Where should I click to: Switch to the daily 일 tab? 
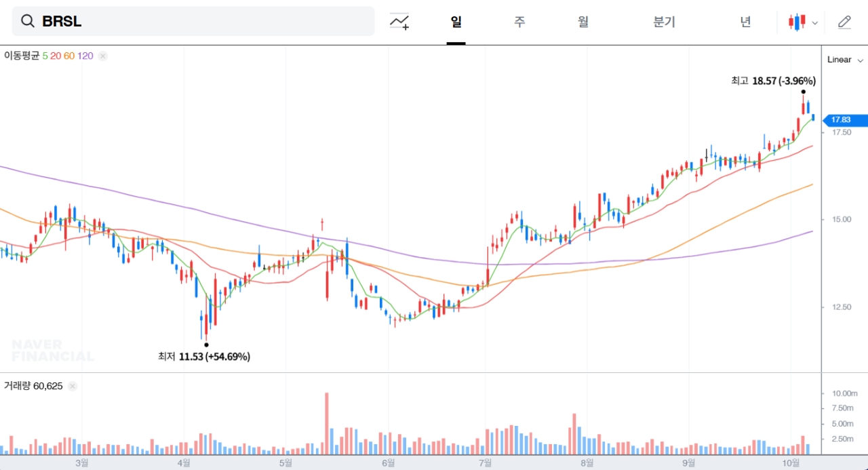tap(456, 22)
